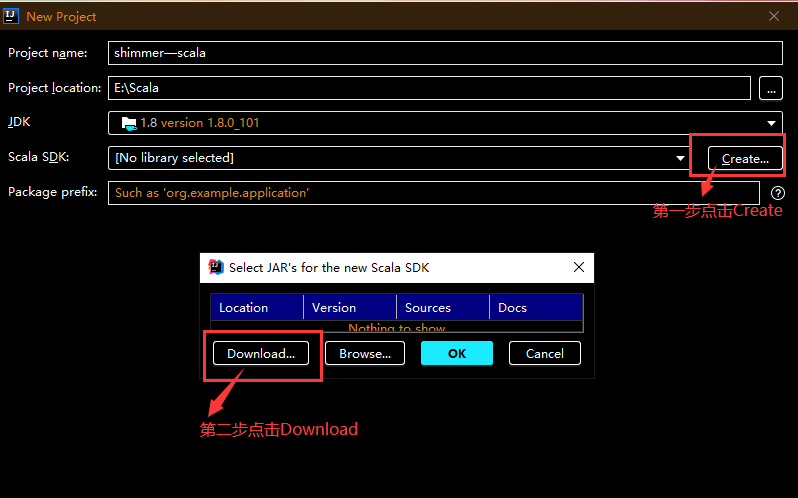This screenshot has width=798, height=498.
Task: Click the IntelliJ icon in the Select JAR's dialog title
Action: coord(216,267)
